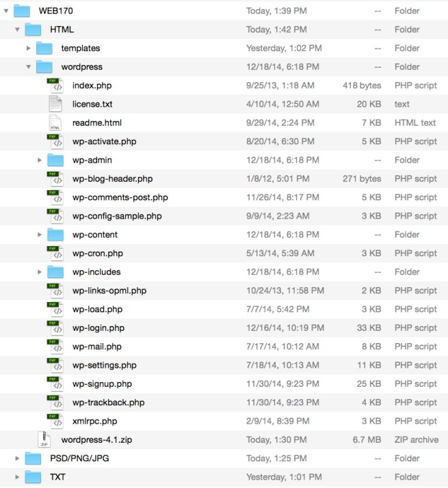Collapse the wordpress folder disclosure triangle
Image resolution: width=448 pixels, height=488 pixels.
point(28,67)
